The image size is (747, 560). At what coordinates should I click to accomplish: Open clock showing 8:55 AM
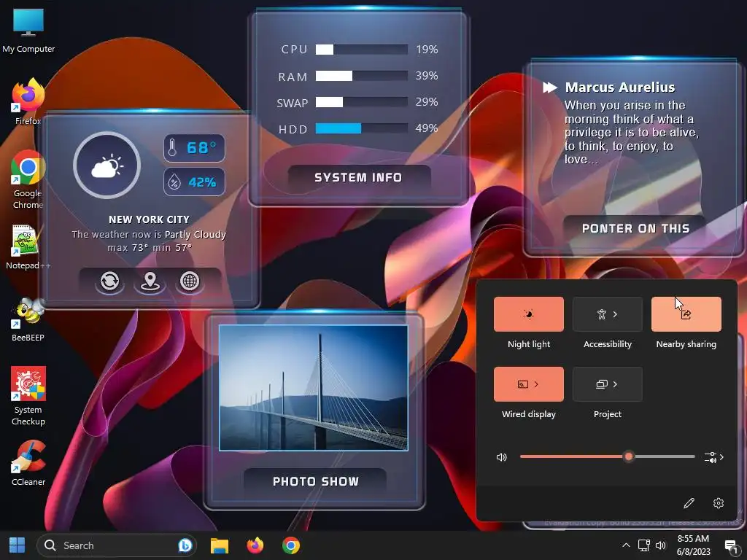[693, 545]
